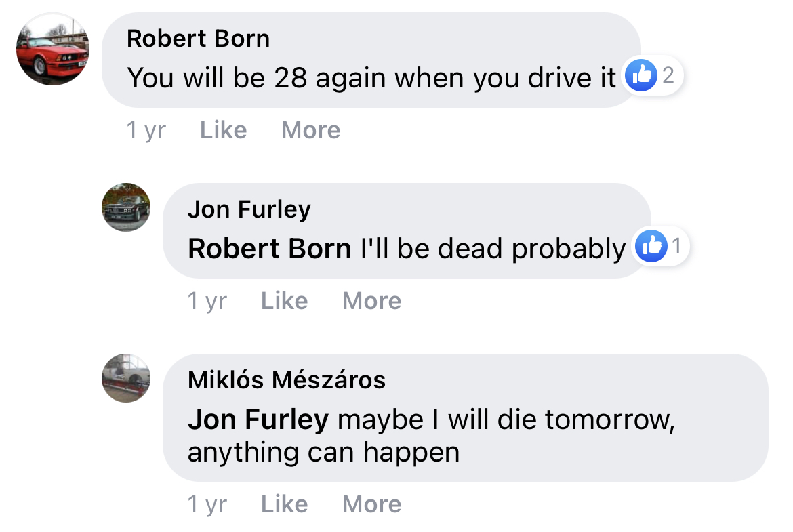Like Miklós Mészáros's reply
Viewport: 793px width, 532px height.
click(x=284, y=504)
